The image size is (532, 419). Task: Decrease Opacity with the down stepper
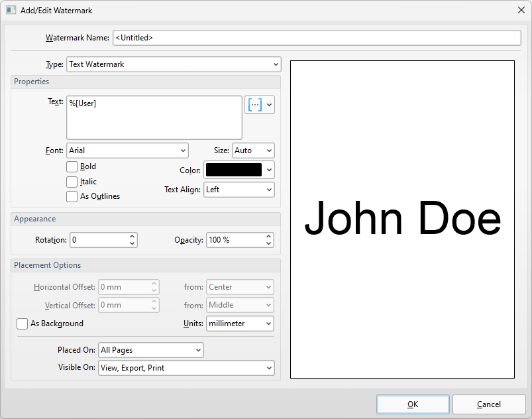coord(267,243)
